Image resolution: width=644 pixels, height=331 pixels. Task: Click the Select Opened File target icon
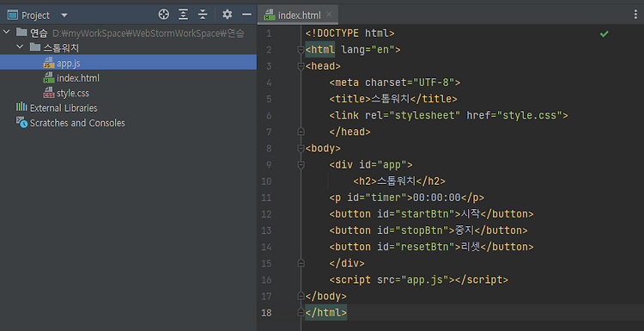pos(163,15)
